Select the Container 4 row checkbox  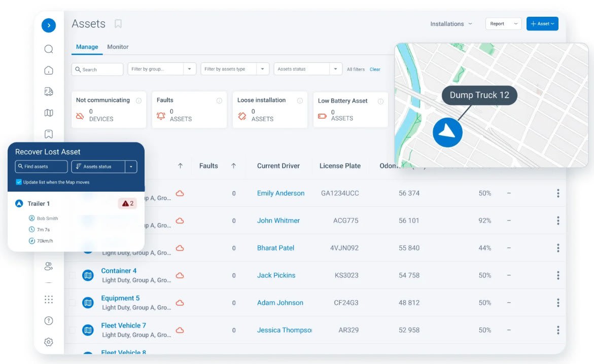(73, 275)
